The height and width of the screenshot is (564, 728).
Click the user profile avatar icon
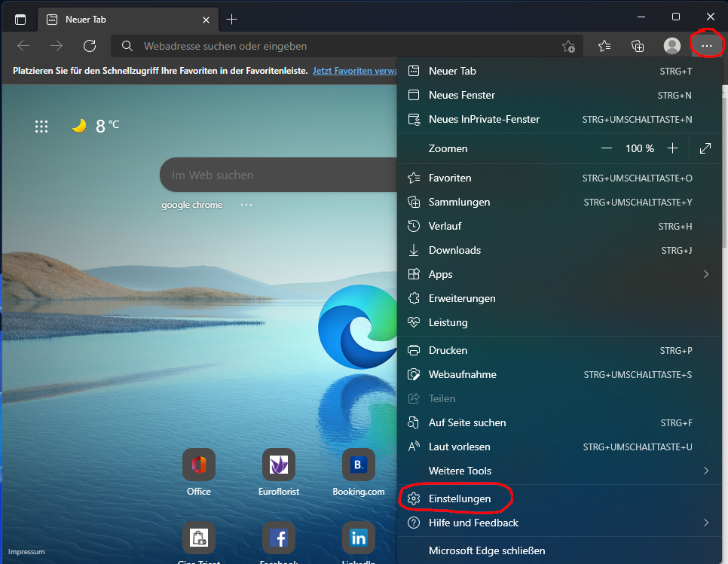pos(671,46)
